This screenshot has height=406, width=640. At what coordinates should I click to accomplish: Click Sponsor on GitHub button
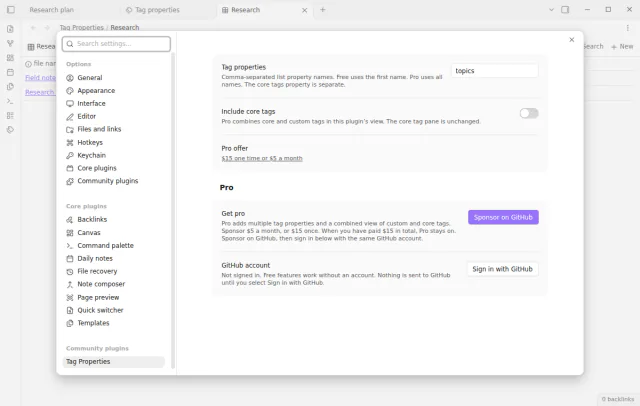tap(503, 217)
